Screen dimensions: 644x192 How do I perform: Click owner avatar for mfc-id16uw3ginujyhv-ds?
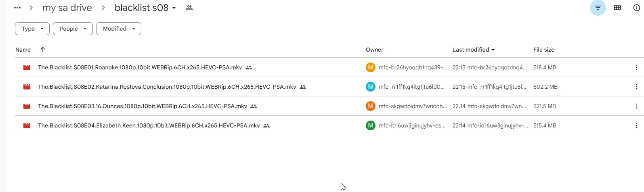[x=371, y=125]
